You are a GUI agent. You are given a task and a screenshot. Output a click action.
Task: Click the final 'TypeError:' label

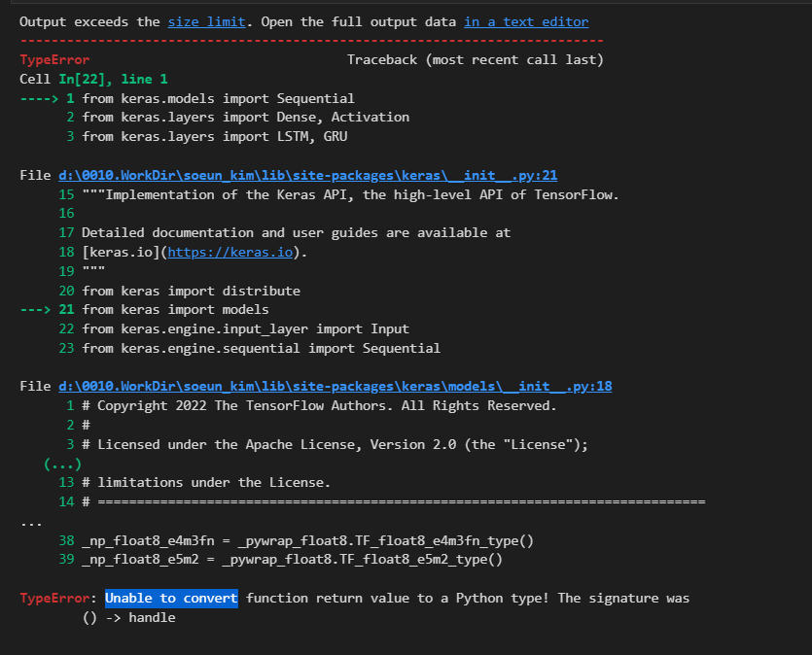tap(58, 598)
